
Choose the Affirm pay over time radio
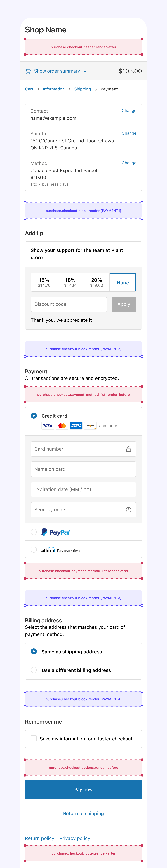[34, 550]
